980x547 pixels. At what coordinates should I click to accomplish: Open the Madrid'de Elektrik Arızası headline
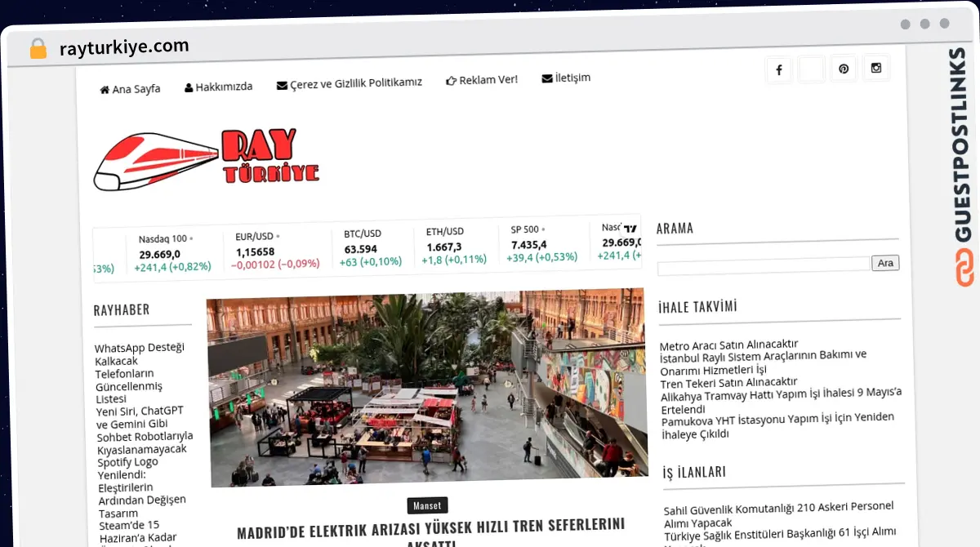[x=431, y=533]
